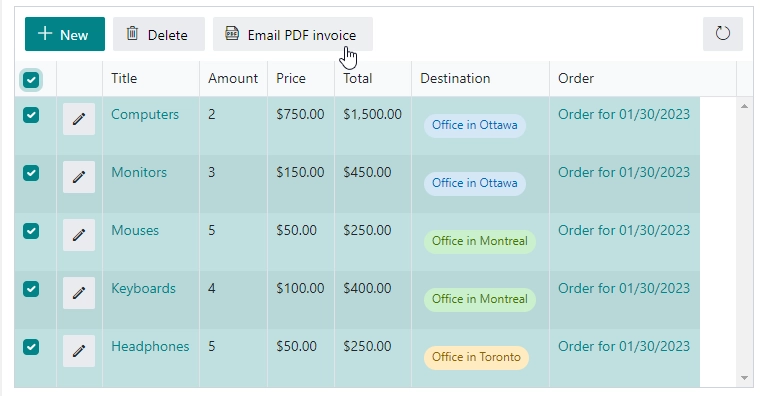Edit the Mouses row with pencil icon
This screenshot has width=760, height=396.
point(79,235)
